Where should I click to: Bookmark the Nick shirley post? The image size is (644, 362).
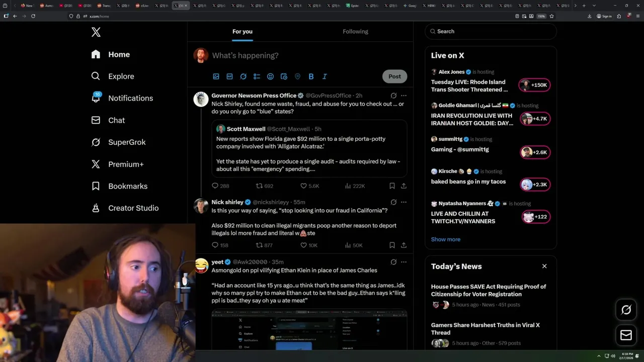[392, 245]
